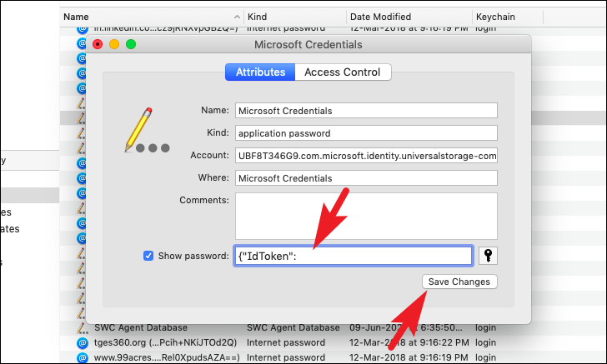
Task: Select the tges360.org internet password entry
Action: point(333,342)
